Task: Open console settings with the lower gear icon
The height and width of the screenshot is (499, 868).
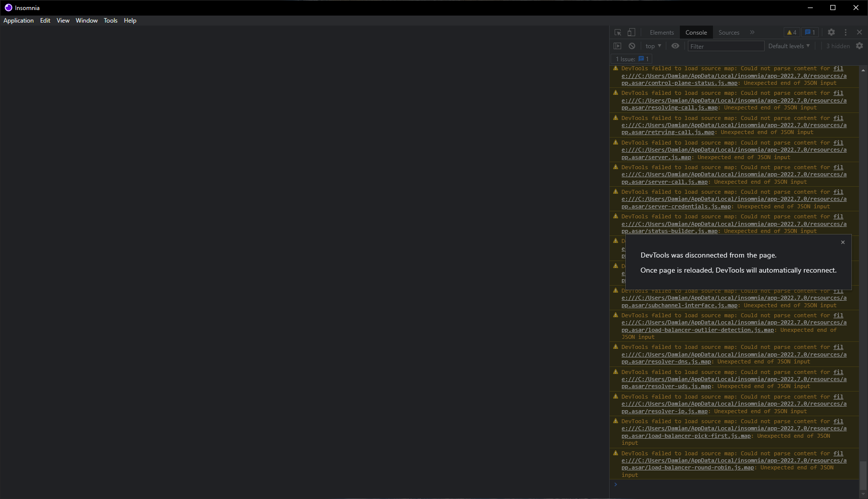Action: pyautogui.click(x=859, y=46)
